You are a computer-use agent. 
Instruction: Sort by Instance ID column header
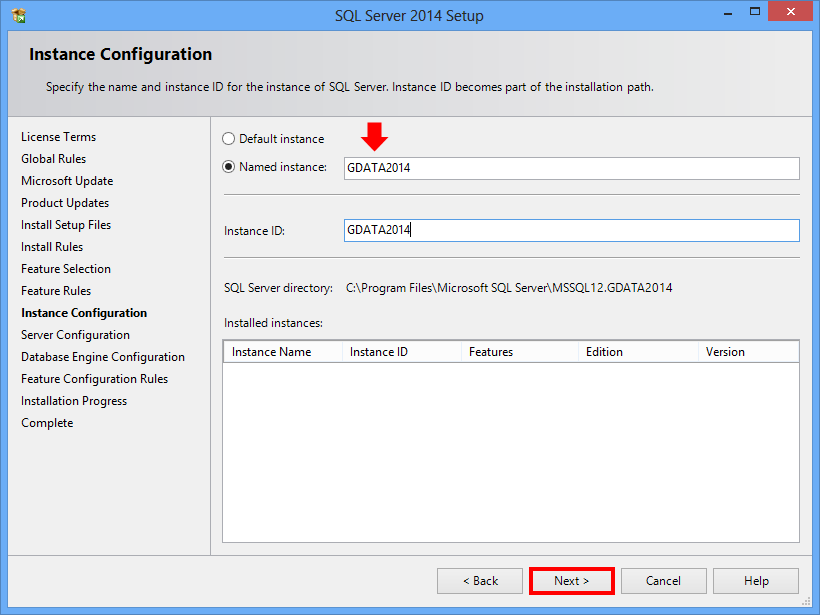click(x=402, y=352)
